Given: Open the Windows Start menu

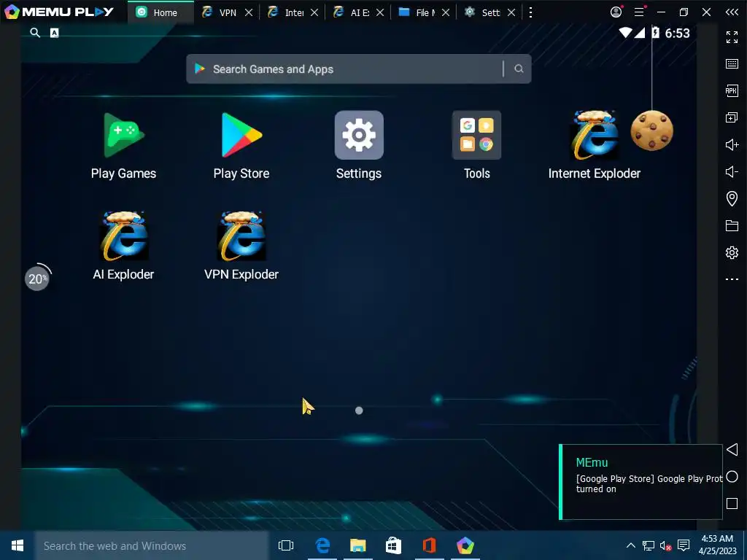Looking at the screenshot, I should pyautogui.click(x=18, y=545).
